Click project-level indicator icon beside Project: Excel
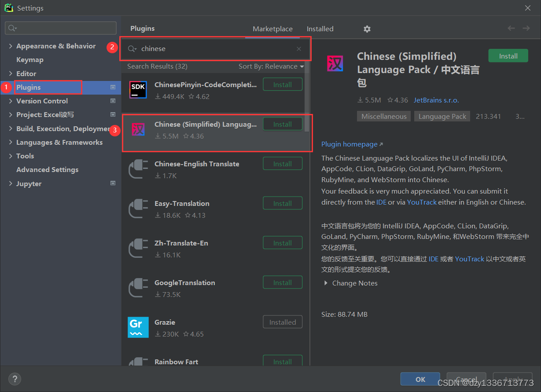Viewport: 541px width, 392px height. (x=113, y=114)
